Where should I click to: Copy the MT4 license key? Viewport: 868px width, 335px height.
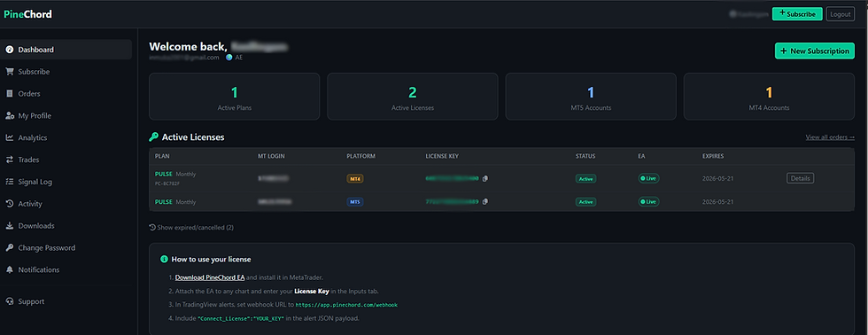point(485,178)
